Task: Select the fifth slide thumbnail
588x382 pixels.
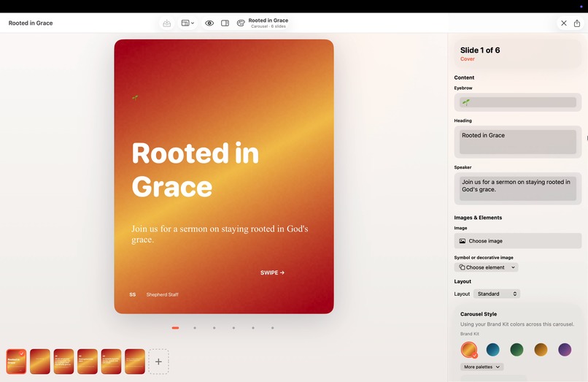Action: click(x=111, y=362)
